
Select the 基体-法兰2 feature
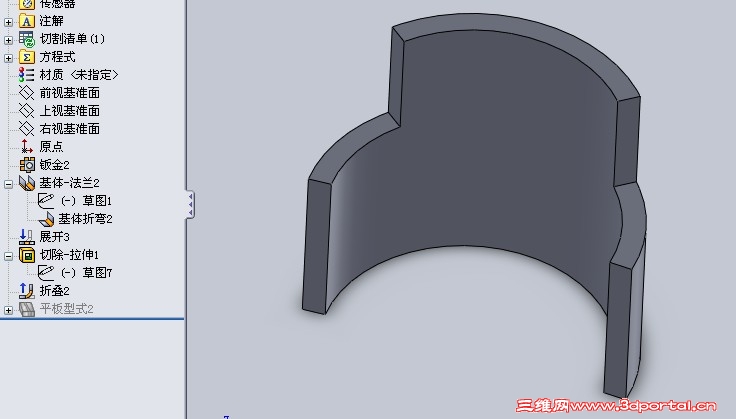point(69,183)
